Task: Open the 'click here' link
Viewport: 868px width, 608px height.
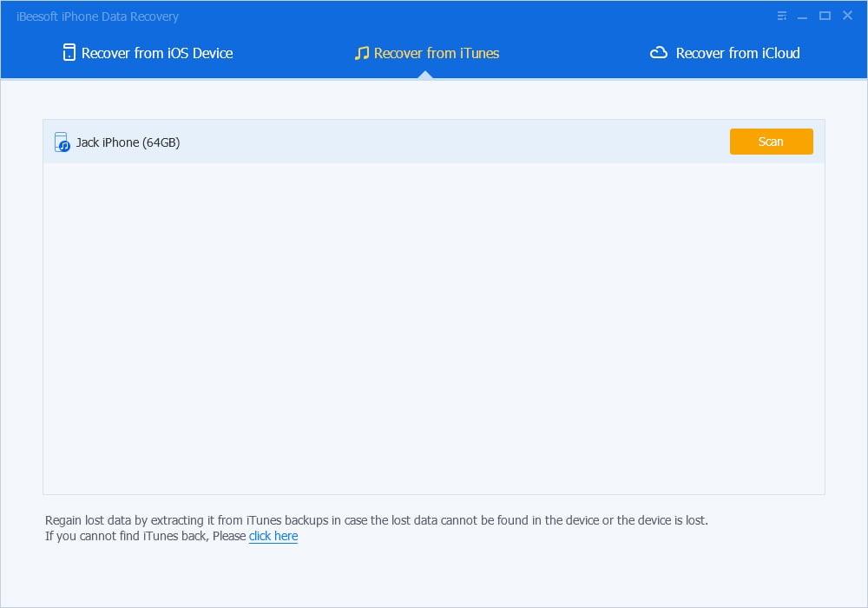Action: pyautogui.click(x=273, y=536)
